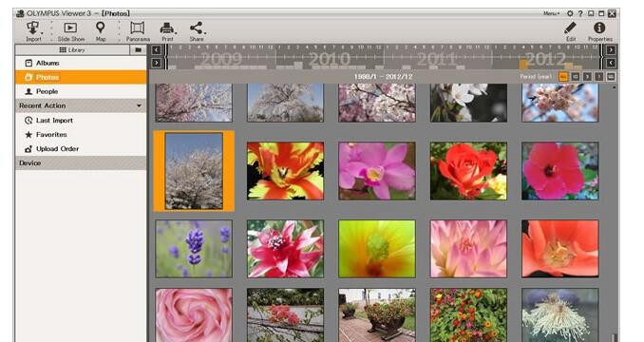The image size is (644, 342).
Task: Grab the timeline's left range handle
Action: [166, 57]
